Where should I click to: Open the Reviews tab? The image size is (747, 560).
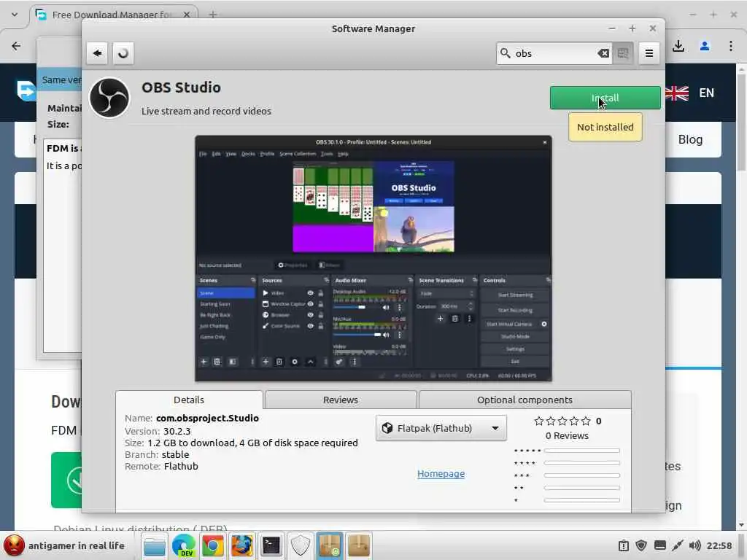[341, 400]
